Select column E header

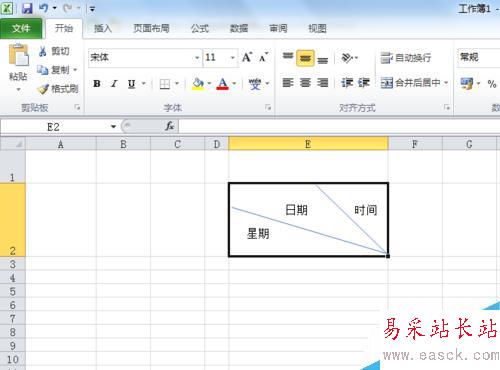click(x=308, y=144)
